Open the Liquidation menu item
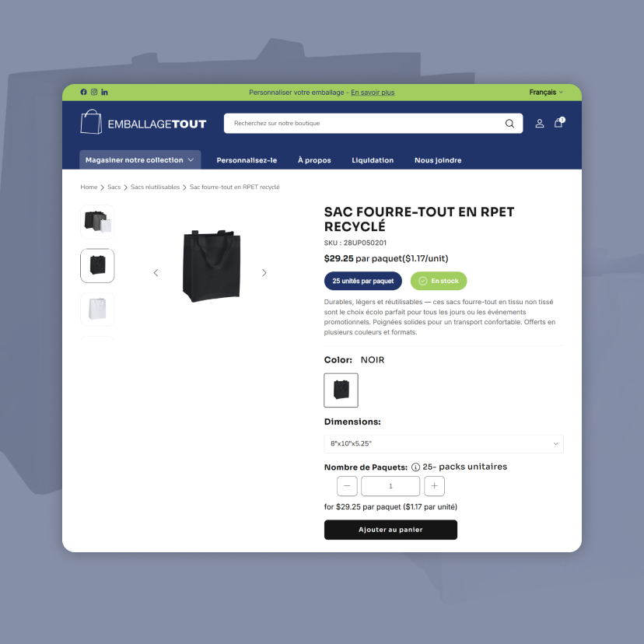This screenshot has height=644, width=644. pyautogui.click(x=373, y=160)
